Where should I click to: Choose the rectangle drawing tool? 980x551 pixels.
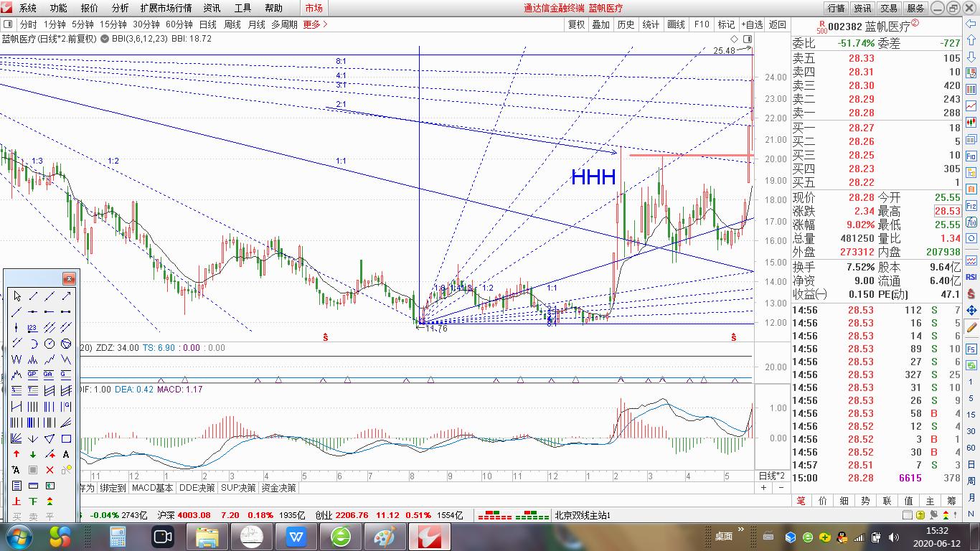coord(66,438)
